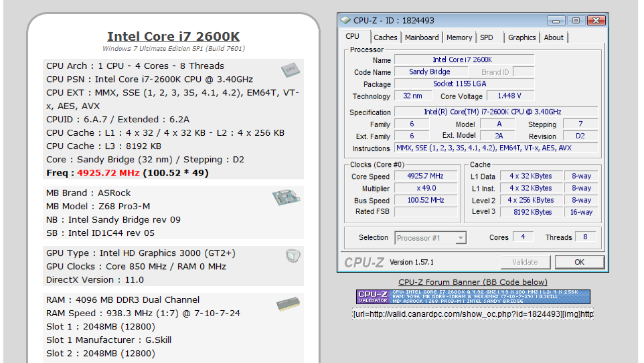Click the greyed-out Validate button

(x=525, y=262)
